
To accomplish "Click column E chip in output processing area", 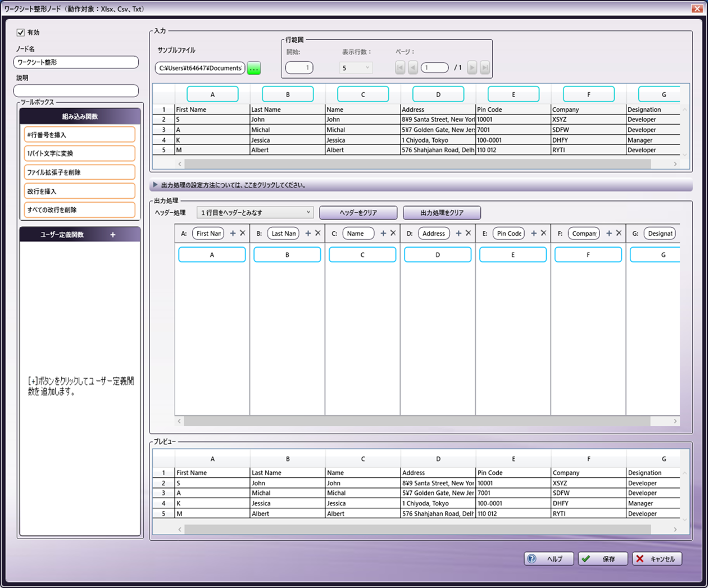I will point(513,255).
